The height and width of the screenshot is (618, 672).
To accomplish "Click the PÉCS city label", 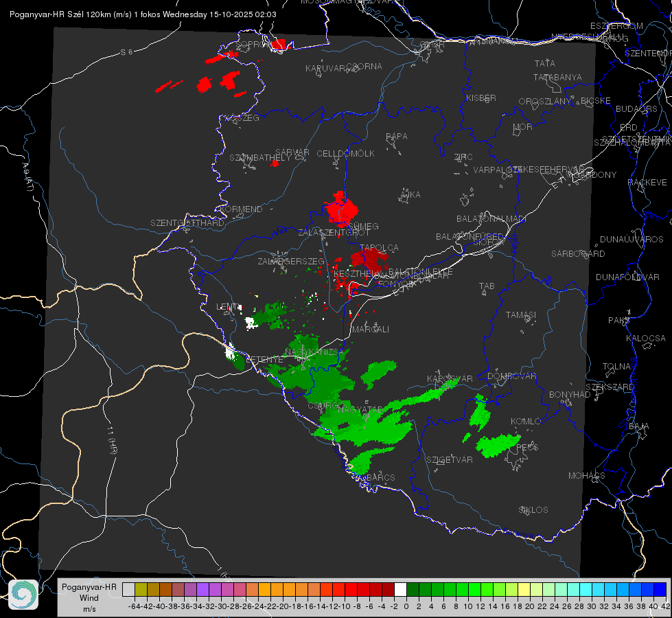I will (527, 447).
